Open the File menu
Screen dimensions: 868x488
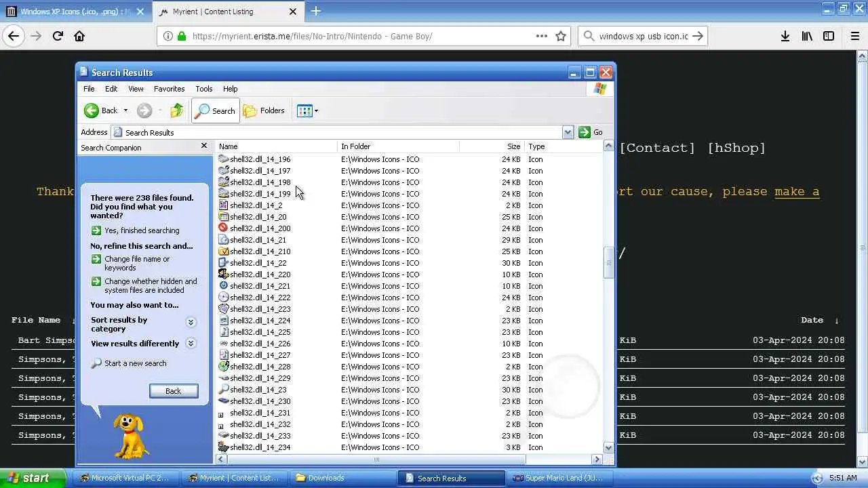pos(89,89)
